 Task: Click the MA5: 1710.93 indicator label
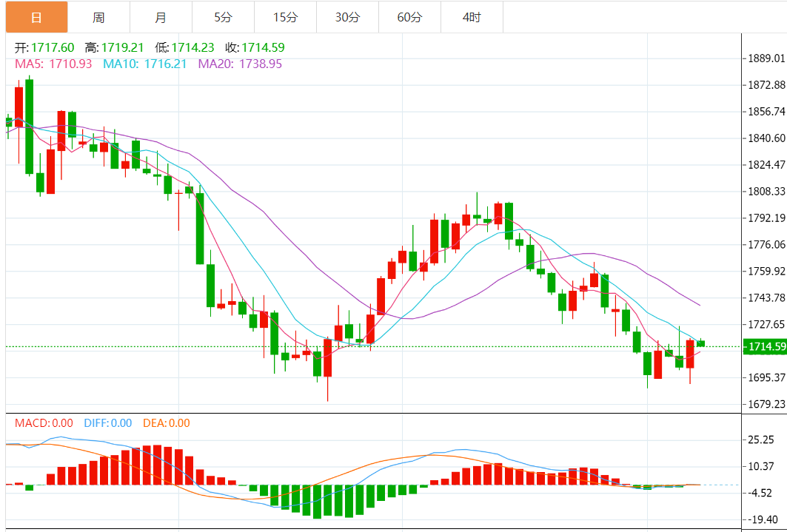tap(53, 64)
